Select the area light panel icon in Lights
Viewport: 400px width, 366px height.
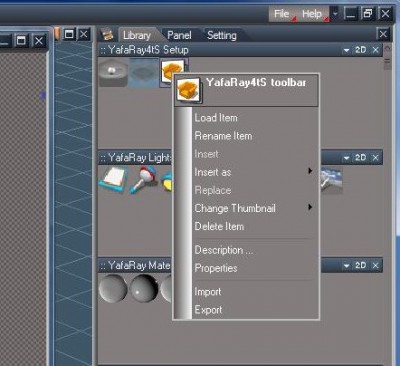point(113,180)
